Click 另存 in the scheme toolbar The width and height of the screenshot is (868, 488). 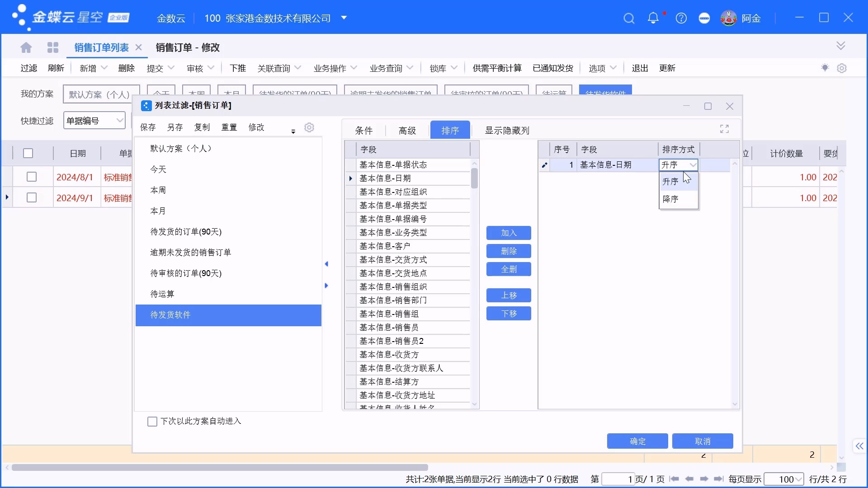175,127
